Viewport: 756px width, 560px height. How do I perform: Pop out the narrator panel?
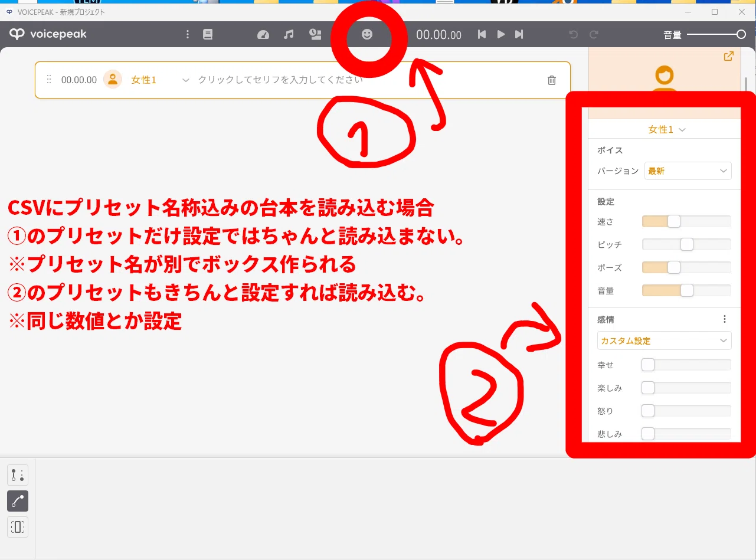pyautogui.click(x=729, y=56)
